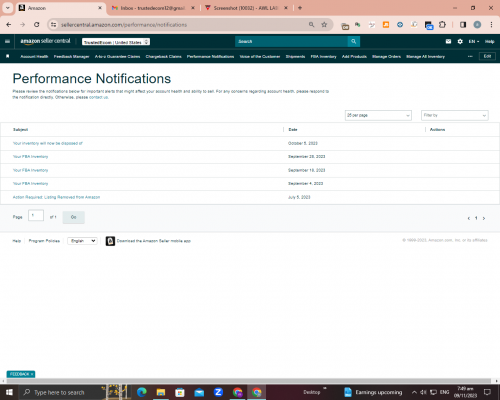Expand the Filter by dropdown
The width and height of the screenshot is (500, 400).
(x=455, y=115)
